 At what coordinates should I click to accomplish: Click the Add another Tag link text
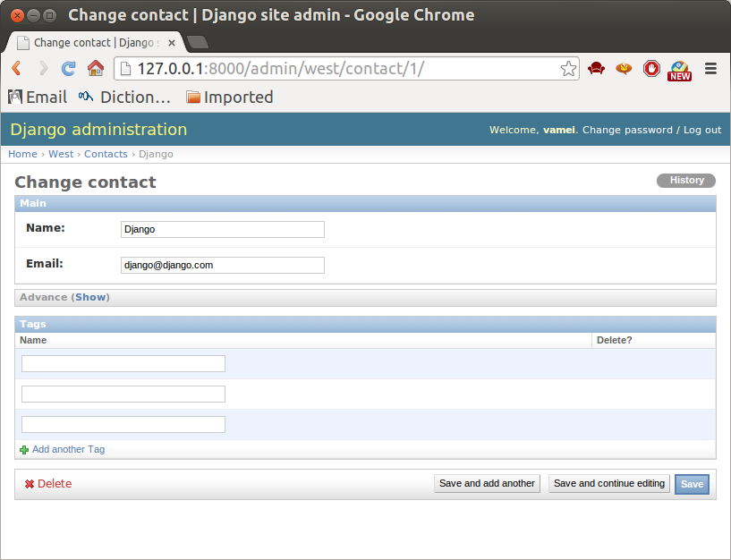point(69,449)
